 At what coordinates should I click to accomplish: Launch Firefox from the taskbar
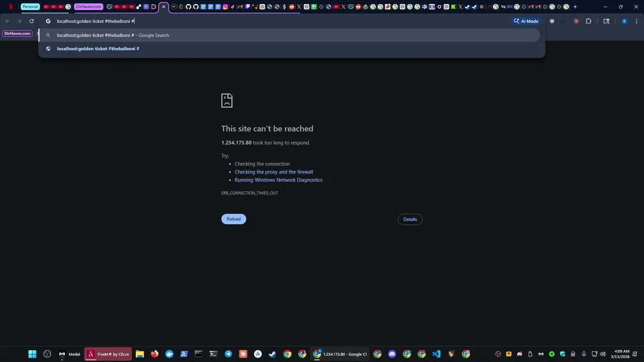tap(154, 354)
